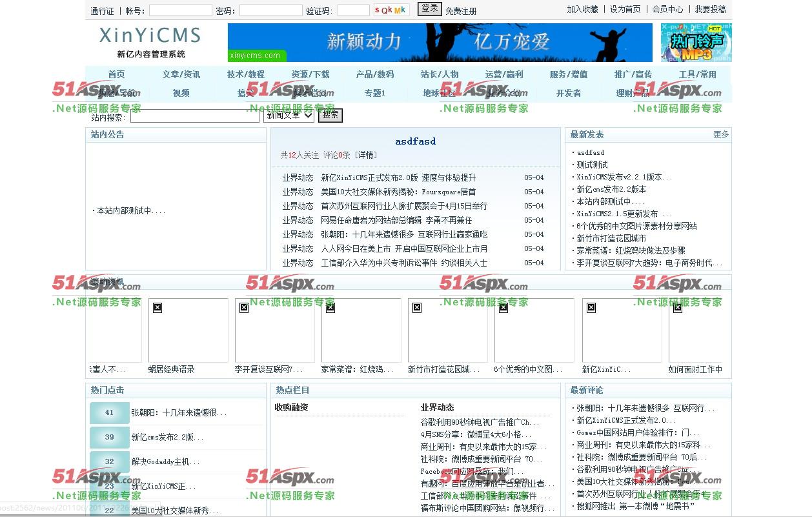Open 新亿cms发布2.2版本 in 最新发表

click(611, 189)
